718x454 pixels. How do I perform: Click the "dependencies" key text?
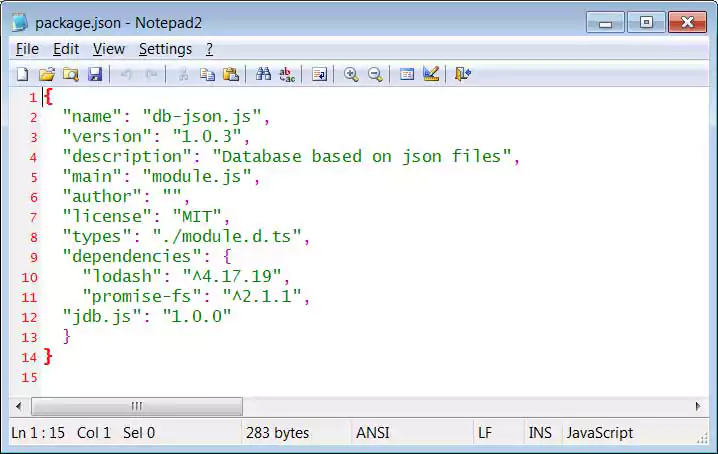coord(132,257)
